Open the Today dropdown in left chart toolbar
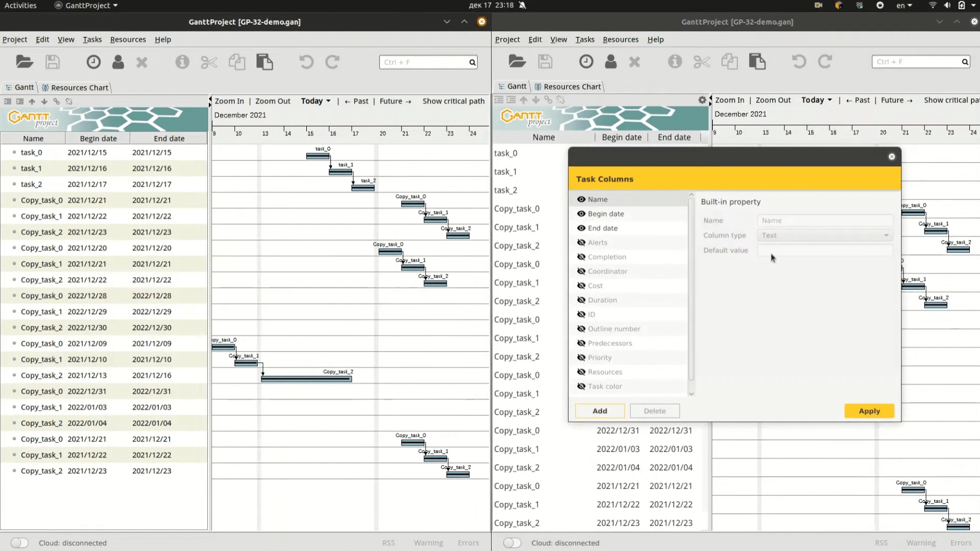980x551 pixels. pos(315,101)
